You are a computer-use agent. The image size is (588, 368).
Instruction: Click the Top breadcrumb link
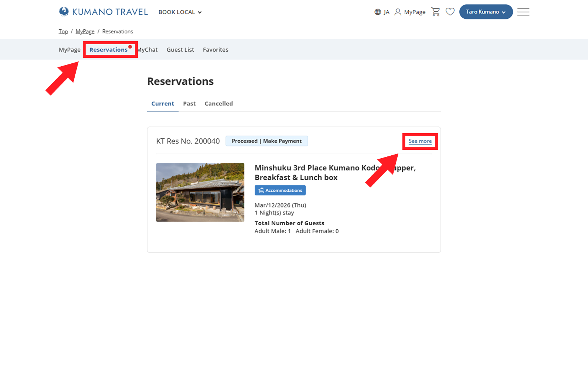click(63, 32)
